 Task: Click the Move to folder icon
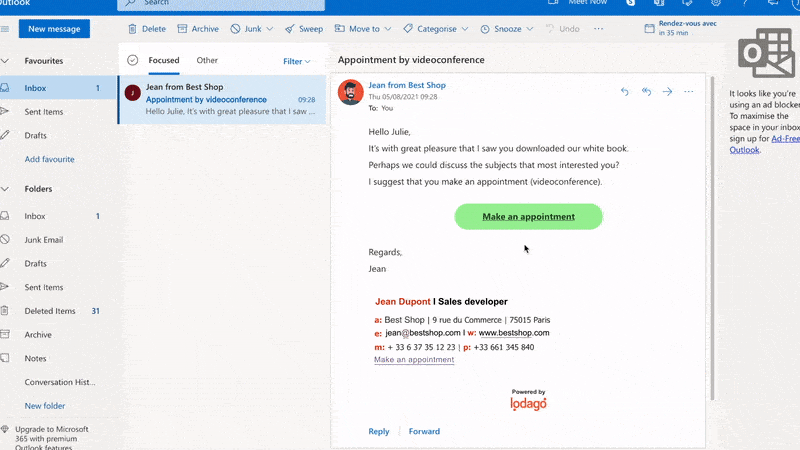339,29
